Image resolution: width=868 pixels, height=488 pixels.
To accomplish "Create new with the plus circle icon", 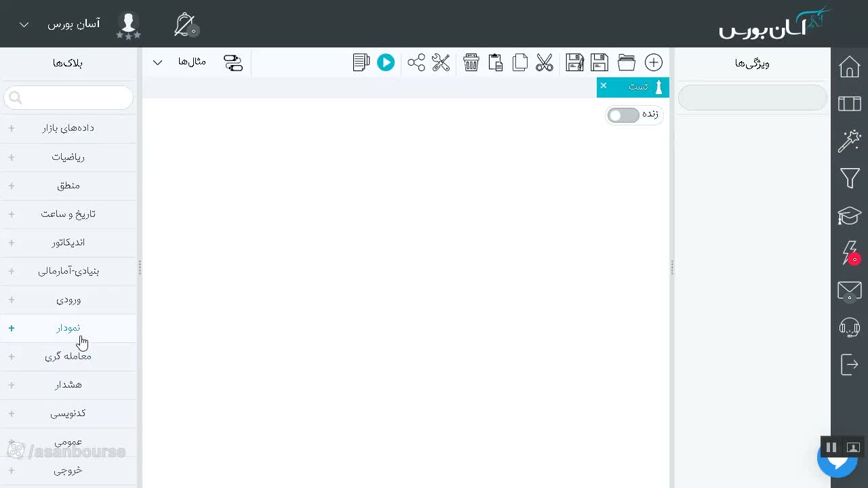I will click(x=654, y=62).
